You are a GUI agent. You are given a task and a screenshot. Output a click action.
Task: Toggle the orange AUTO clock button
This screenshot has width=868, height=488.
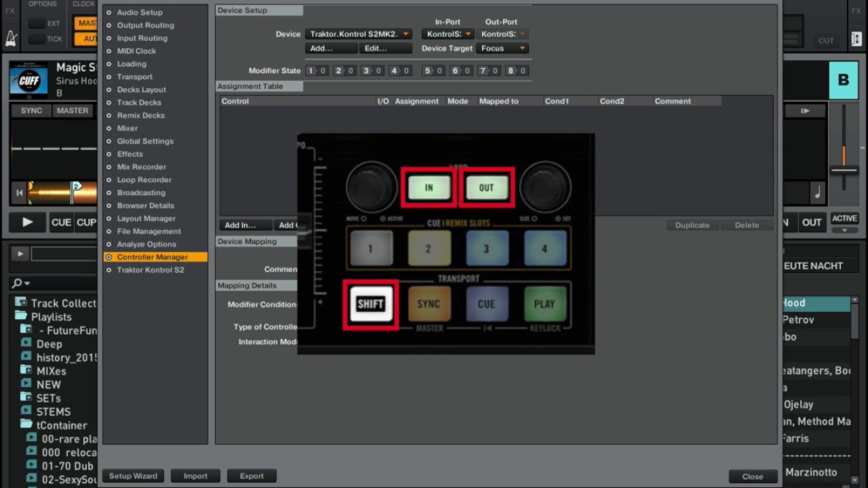click(86, 39)
